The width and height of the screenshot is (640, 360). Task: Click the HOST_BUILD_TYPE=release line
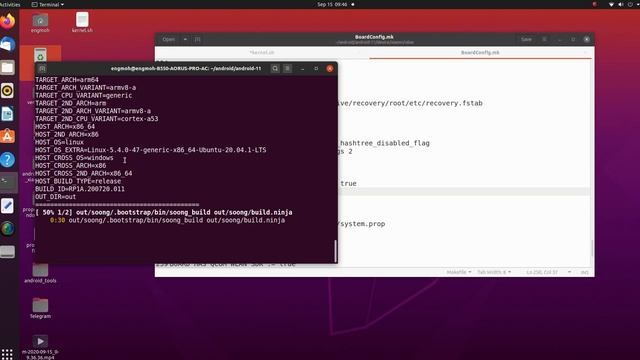(78, 181)
